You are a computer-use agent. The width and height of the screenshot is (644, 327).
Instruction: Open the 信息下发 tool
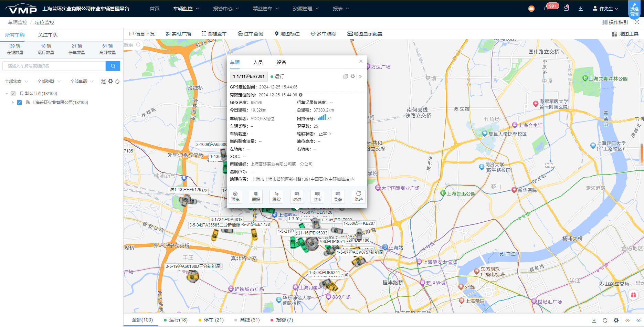(x=142, y=33)
